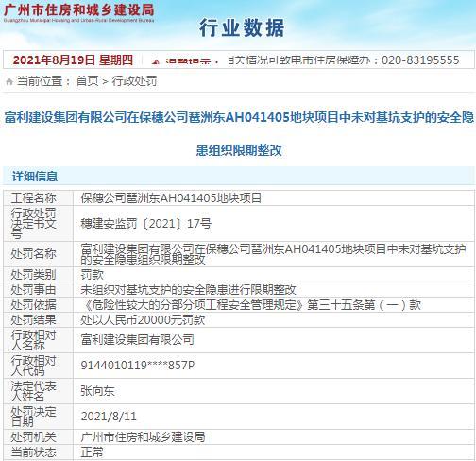
Task: Click the 处罚名称 value text
Action: point(273,254)
